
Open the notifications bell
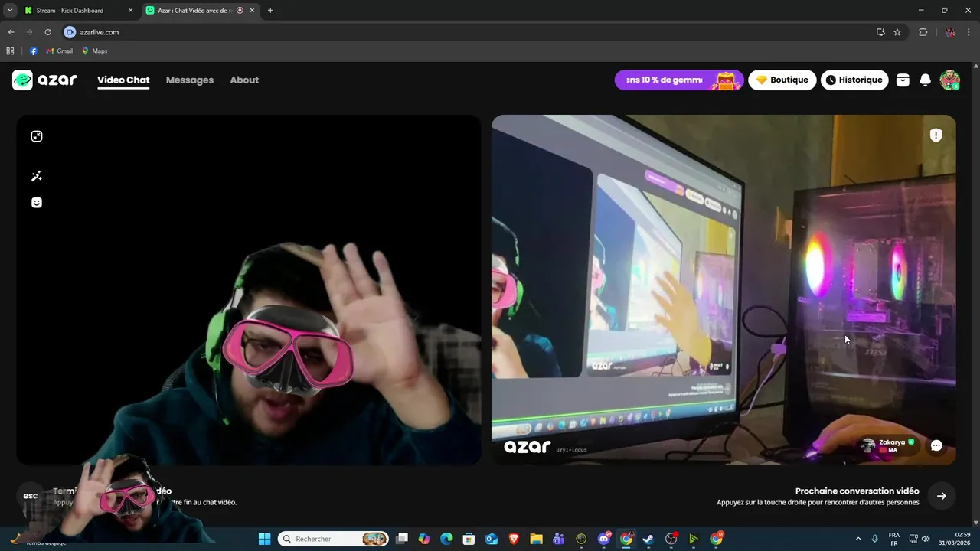925,80
